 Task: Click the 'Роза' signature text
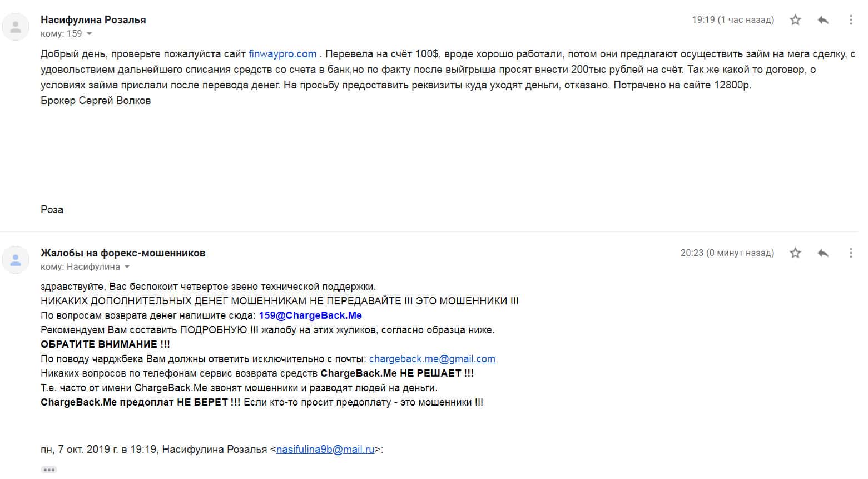pyautogui.click(x=52, y=210)
